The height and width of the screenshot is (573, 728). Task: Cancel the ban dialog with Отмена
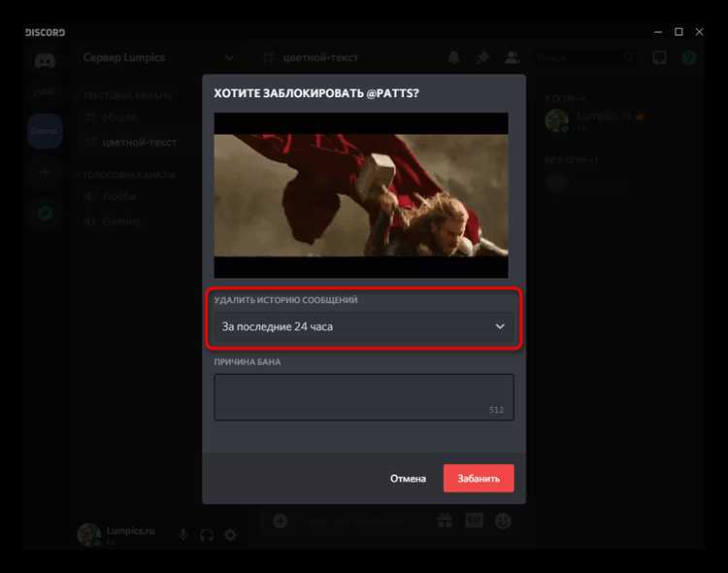pyautogui.click(x=408, y=478)
